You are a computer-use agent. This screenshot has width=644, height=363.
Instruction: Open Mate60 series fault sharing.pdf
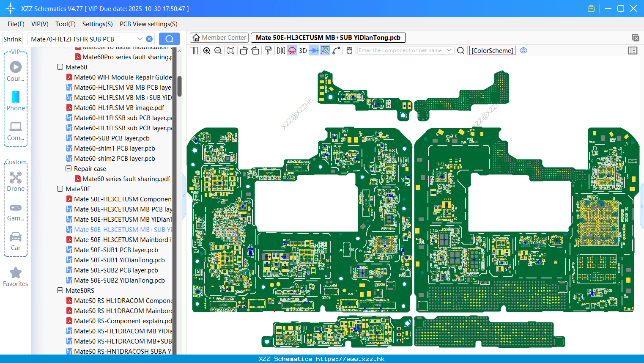click(x=123, y=179)
